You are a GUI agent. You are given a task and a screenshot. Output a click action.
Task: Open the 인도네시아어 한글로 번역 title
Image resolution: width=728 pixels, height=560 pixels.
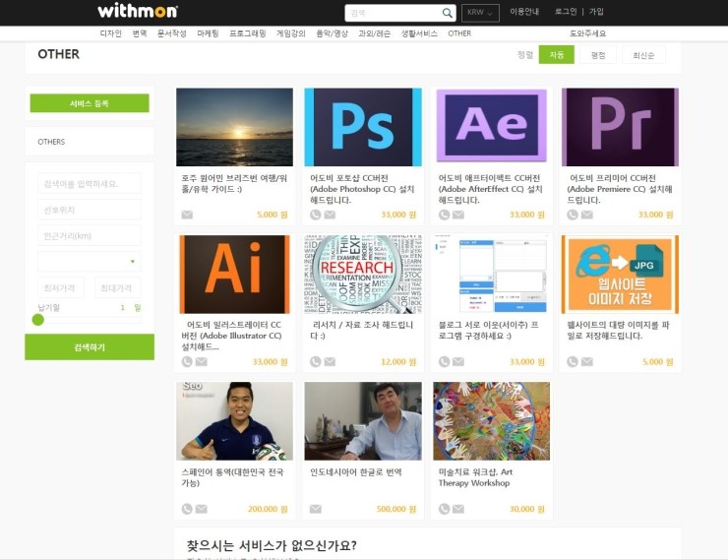tap(356, 472)
